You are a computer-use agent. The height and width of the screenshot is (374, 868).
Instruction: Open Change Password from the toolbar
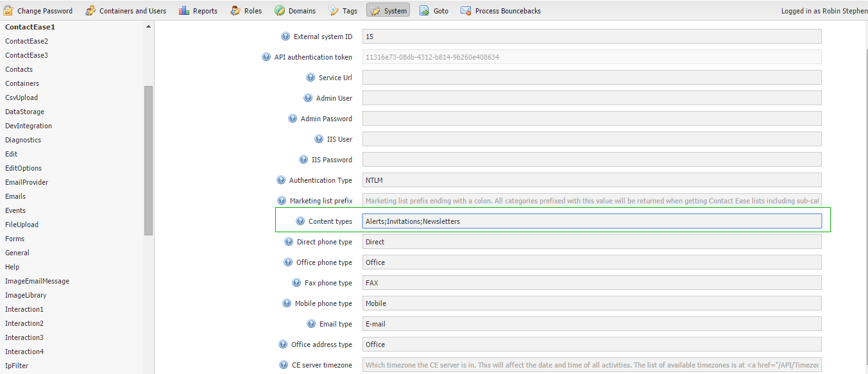[x=38, y=11]
